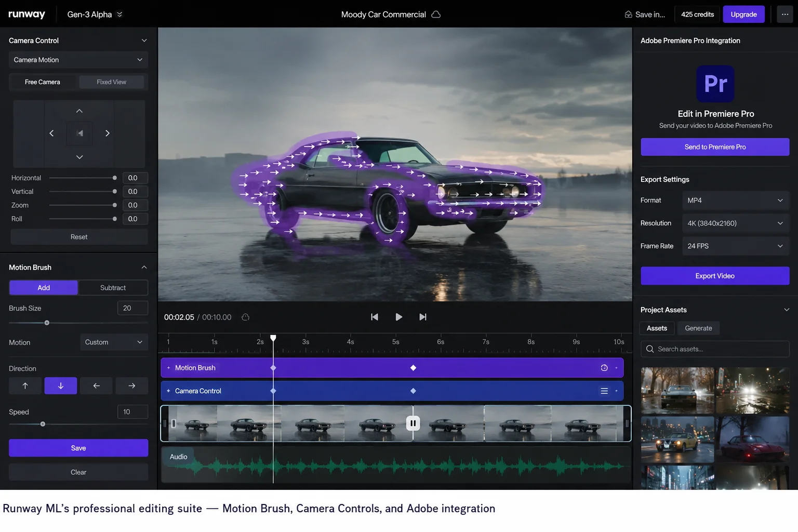Click the search magnifier icon

coord(650,349)
